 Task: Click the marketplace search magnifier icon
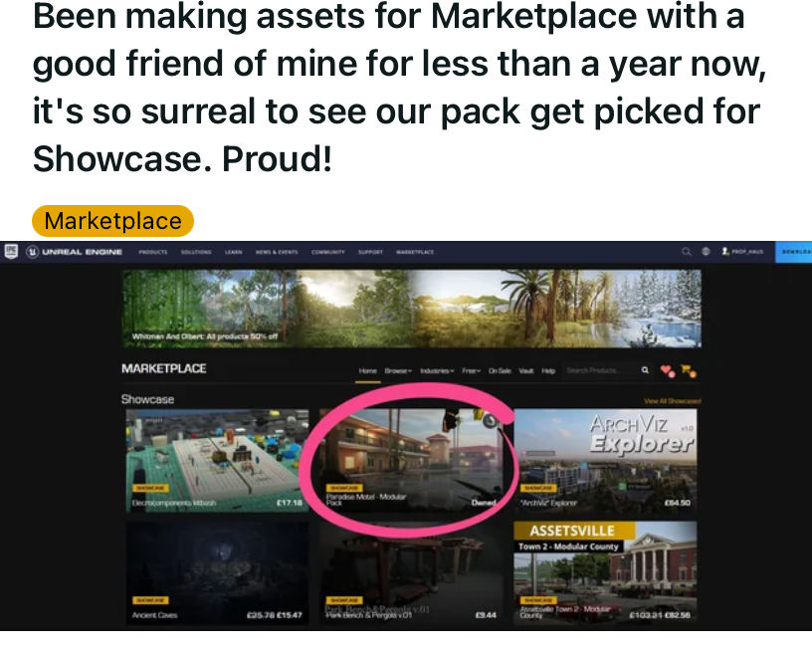(x=645, y=370)
